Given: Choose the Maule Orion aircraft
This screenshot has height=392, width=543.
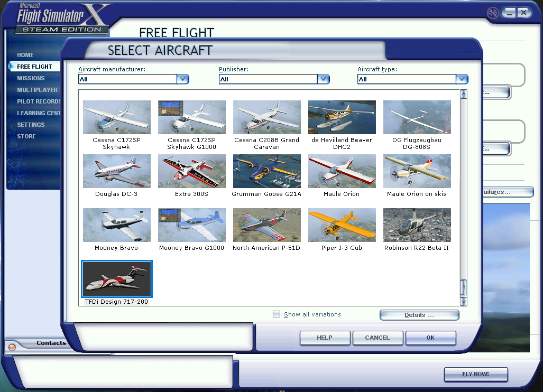Looking at the screenshot, I should [x=342, y=171].
